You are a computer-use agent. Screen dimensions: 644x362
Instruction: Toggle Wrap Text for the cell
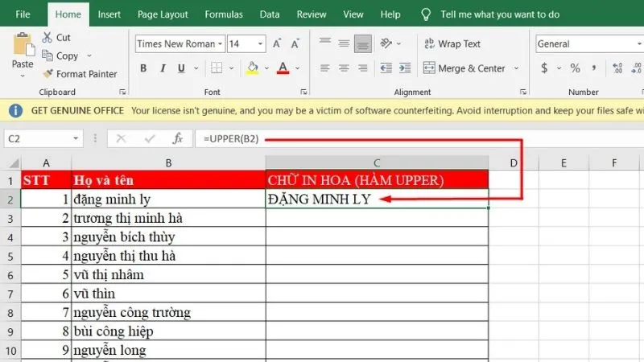coord(452,44)
